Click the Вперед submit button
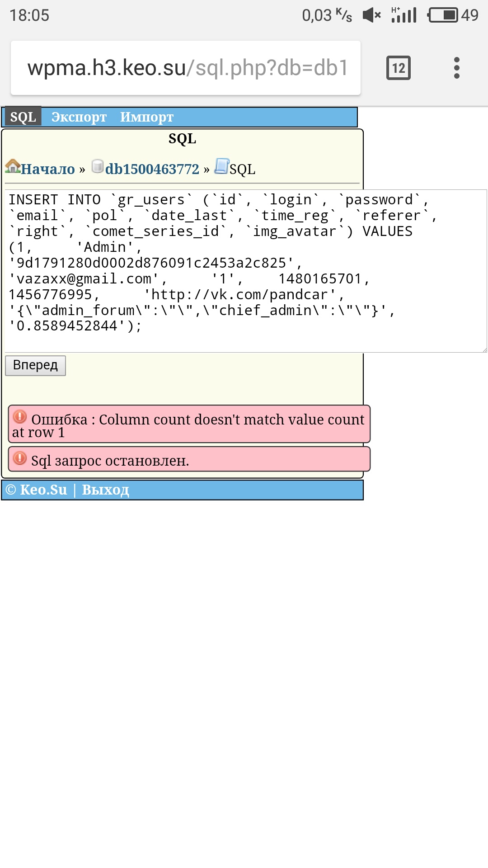This screenshot has height=868, width=488. tap(35, 365)
